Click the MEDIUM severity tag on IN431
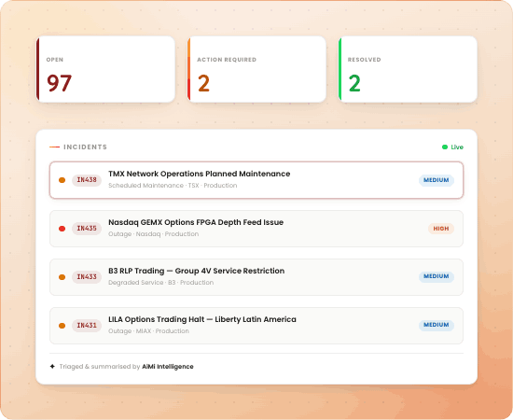Image resolution: width=513 pixels, height=420 pixels. click(437, 325)
